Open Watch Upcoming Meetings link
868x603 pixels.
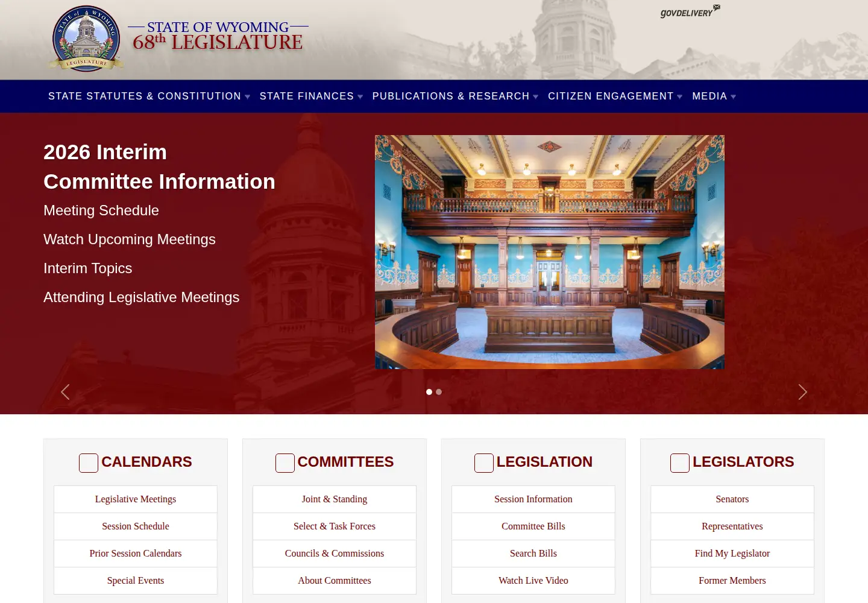(x=130, y=239)
